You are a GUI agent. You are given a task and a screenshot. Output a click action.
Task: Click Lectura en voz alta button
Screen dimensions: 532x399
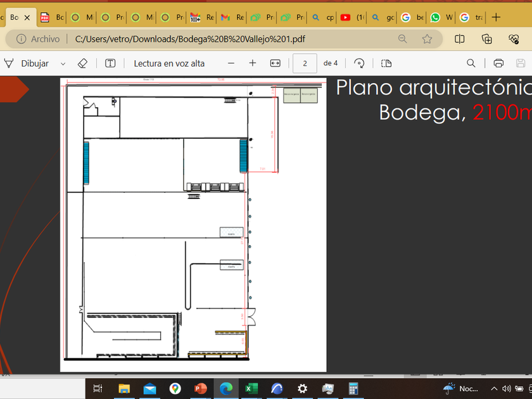[x=169, y=63]
